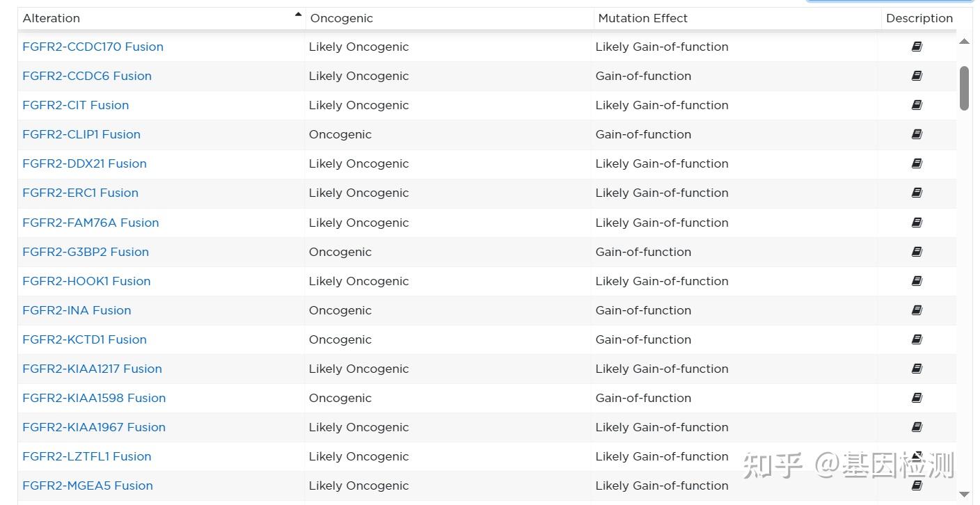Click the Oncogenic column header
This screenshot has height=505, width=980.
point(341,18)
